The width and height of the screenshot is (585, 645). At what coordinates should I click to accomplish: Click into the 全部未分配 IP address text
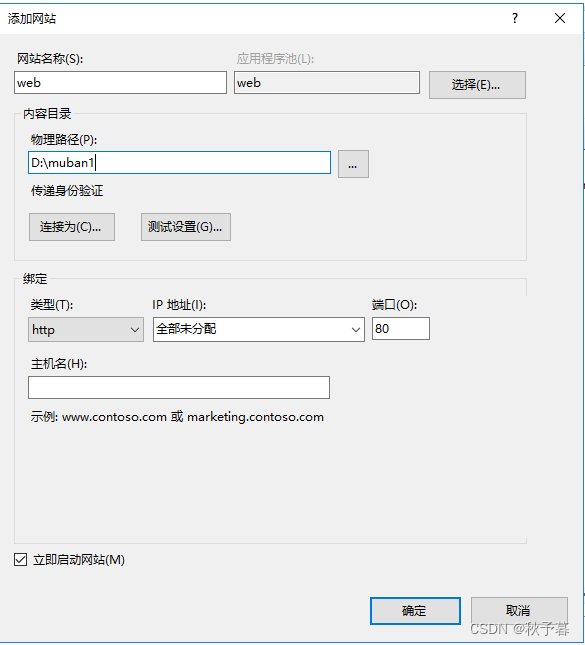186,329
